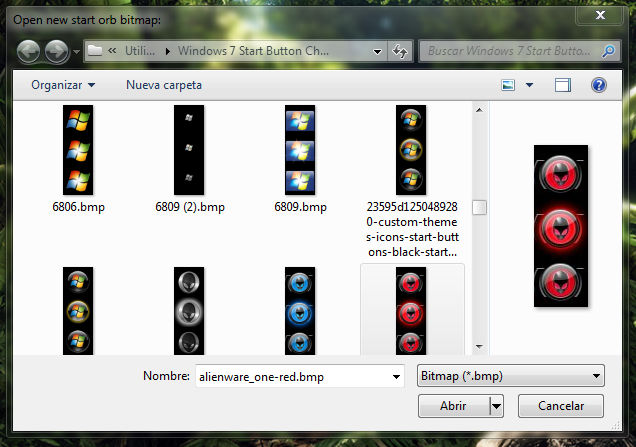Screen dimensions: 636x447
Task: Go back with the Back arrow button
Action: point(28,52)
